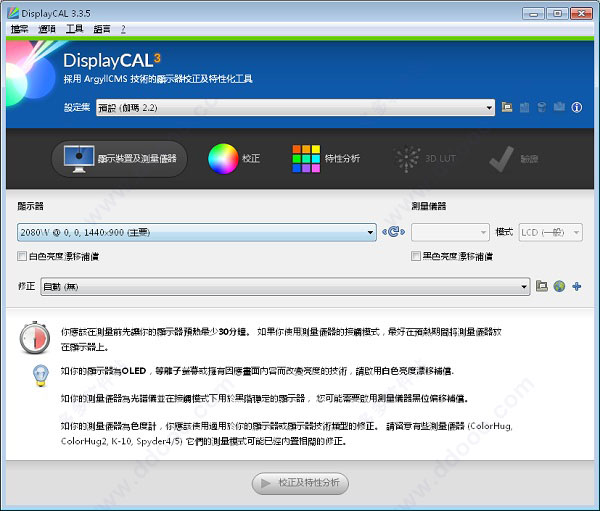Open the Options menu
The width and height of the screenshot is (600, 511).
tap(47, 29)
